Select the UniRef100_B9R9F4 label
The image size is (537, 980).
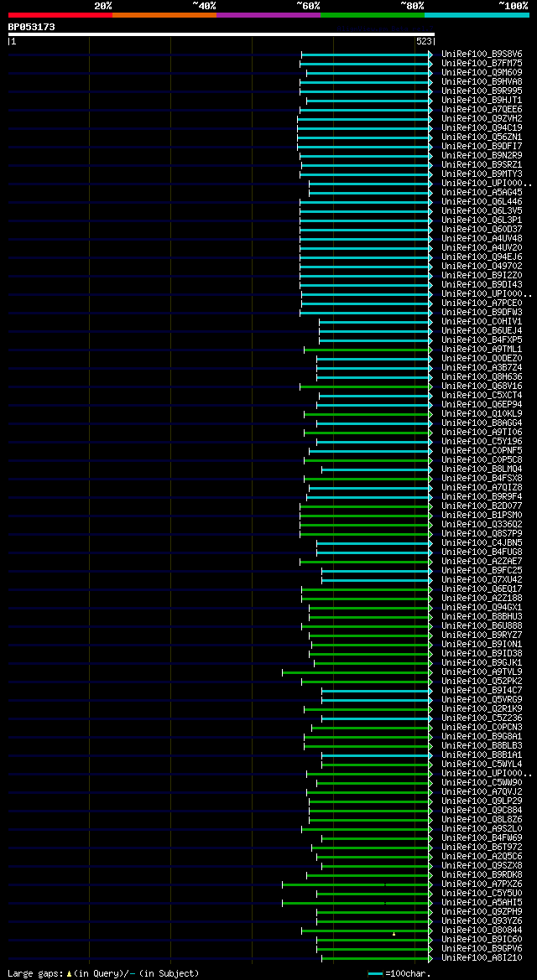tap(482, 497)
